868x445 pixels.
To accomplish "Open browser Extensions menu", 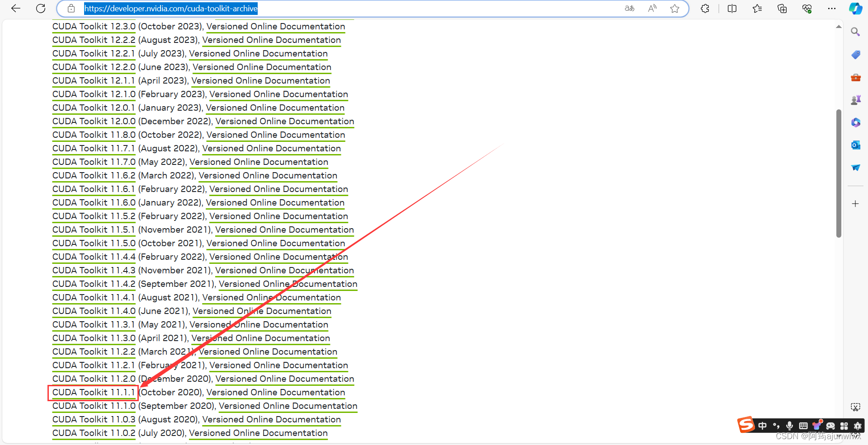I will point(705,9).
